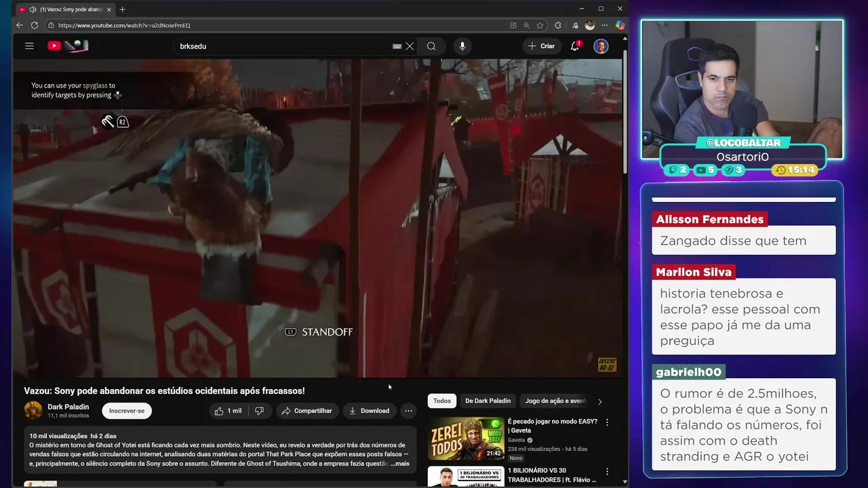The image size is (868, 488).
Task: Add the page to favorites with the star
Action: pos(540,25)
